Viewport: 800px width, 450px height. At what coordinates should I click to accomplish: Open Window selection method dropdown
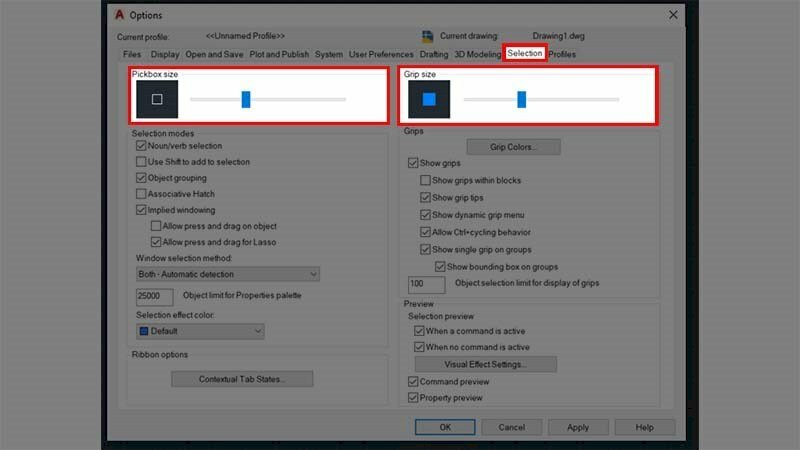pyautogui.click(x=227, y=274)
